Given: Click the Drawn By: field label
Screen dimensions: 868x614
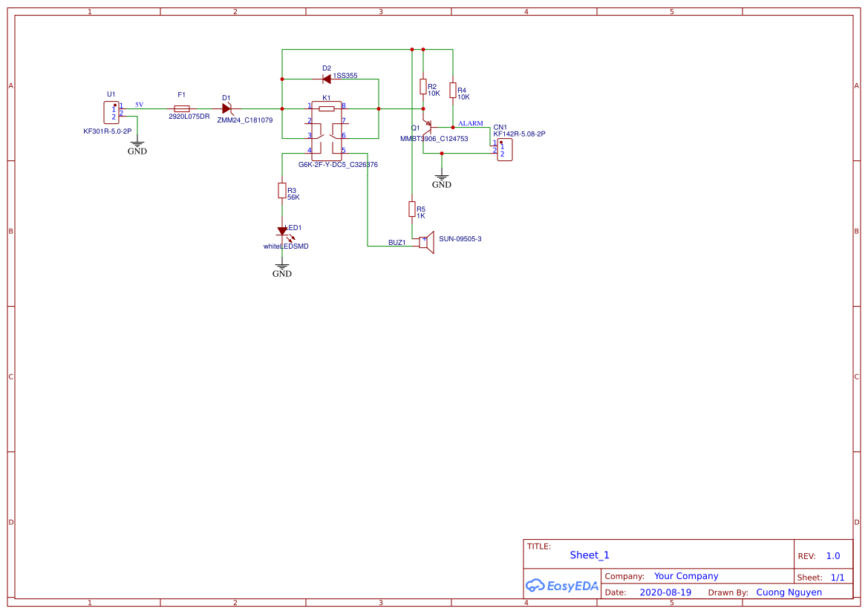Looking at the screenshot, I should click(728, 592).
